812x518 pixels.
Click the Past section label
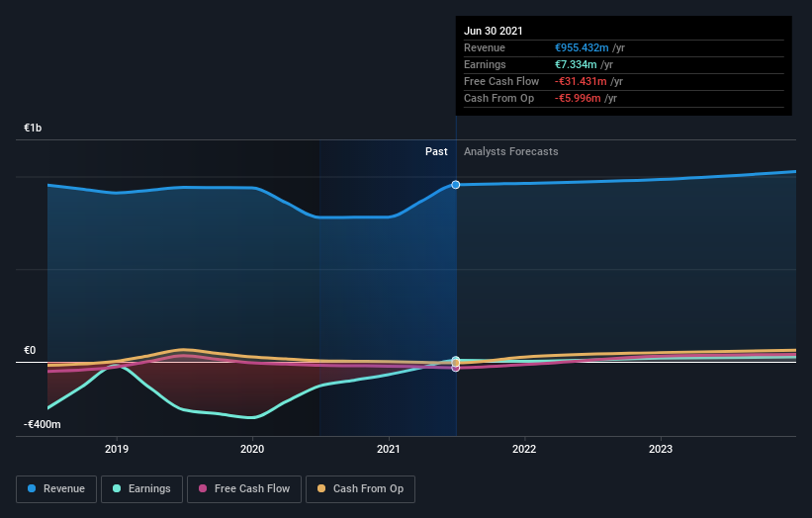tap(436, 151)
